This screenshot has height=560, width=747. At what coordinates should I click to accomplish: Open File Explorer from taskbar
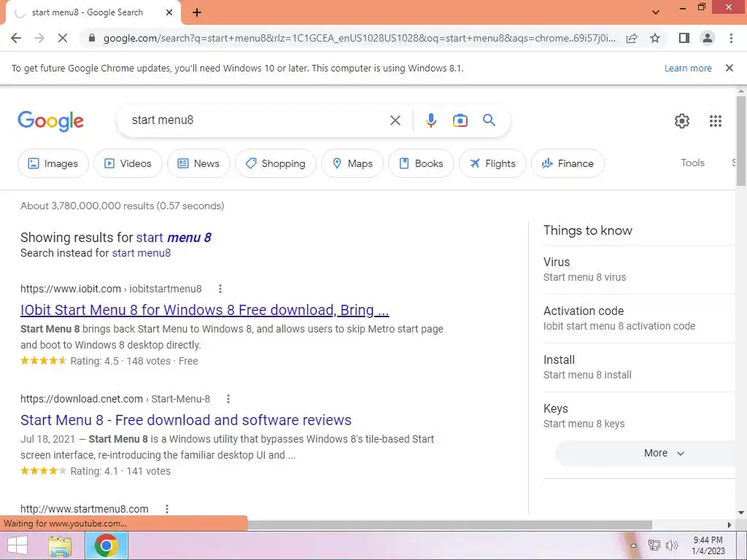pyautogui.click(x=60, y=545)
